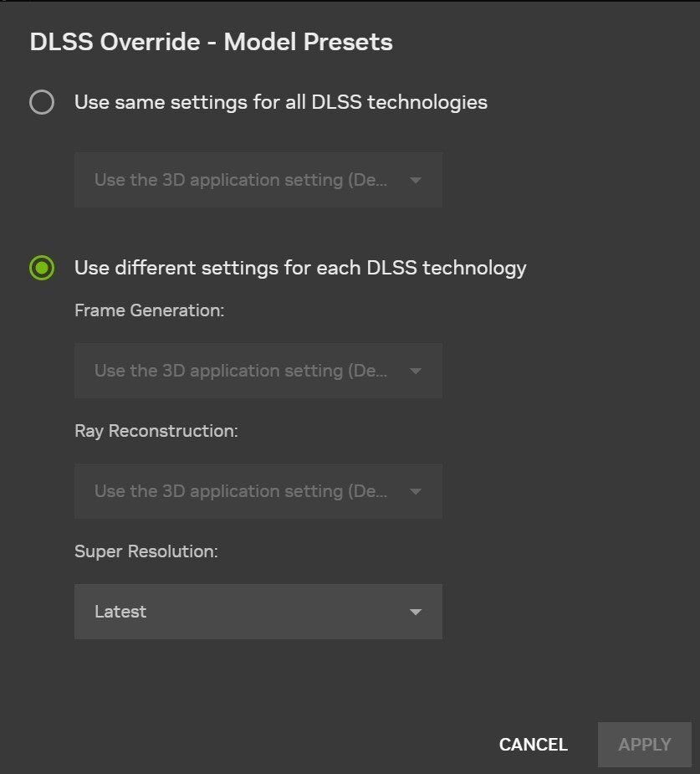
Task: Open the all-technologies shared preset dropdown
Action: (x=258, y=180)
